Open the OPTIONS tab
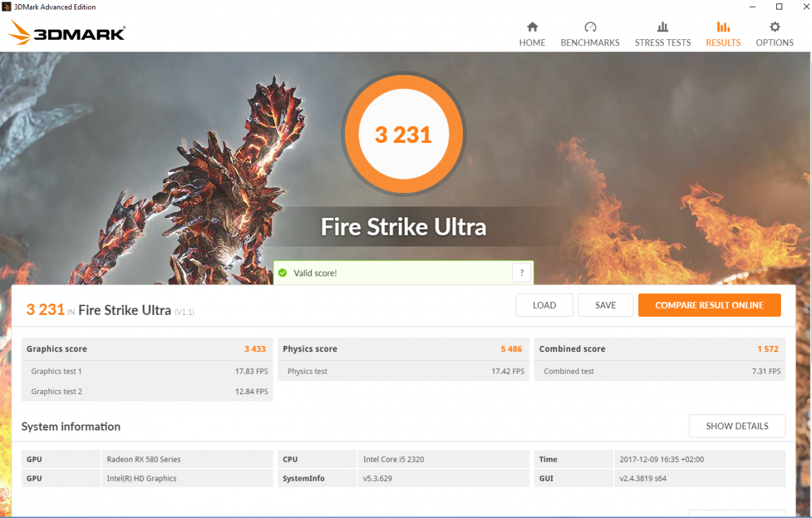Image resolution: width=812 pixels, height=518 pixels. coord(775,34)
